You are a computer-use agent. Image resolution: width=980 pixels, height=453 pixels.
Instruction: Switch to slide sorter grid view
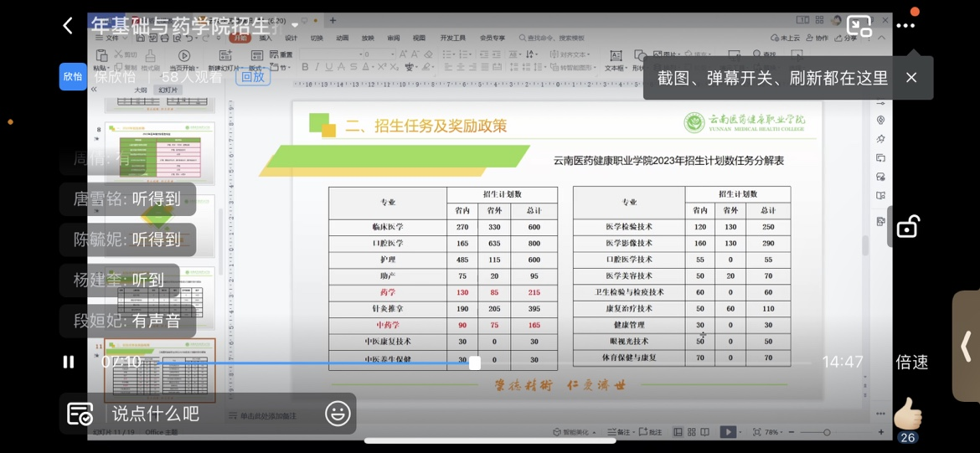tap(692, 432)
